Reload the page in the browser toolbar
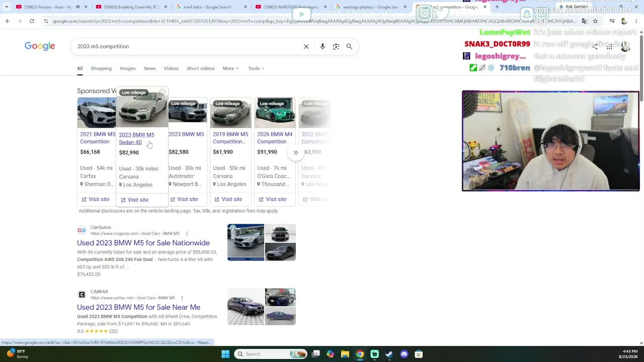Image resolution: width=644 pixels, height=362 pixels. click(x=32, y=21)
